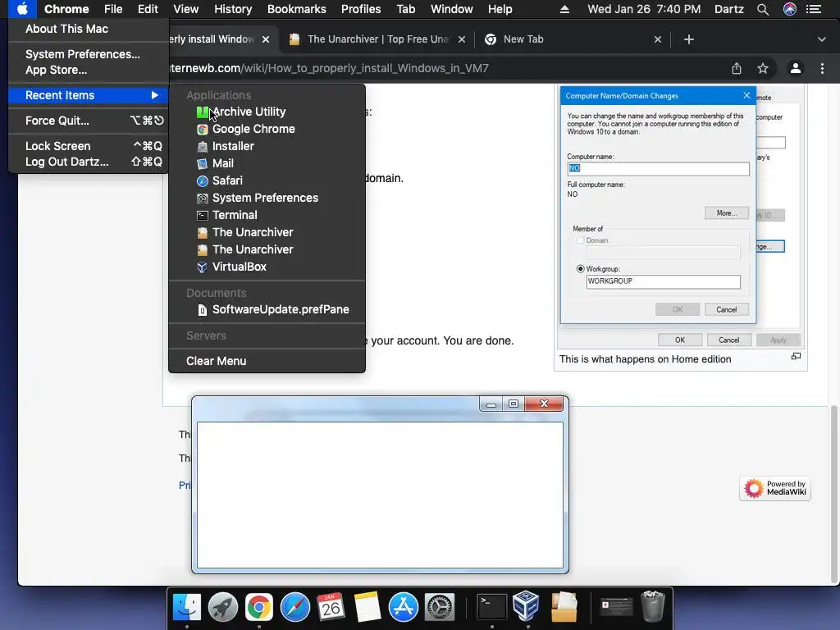
Task: Open the Trash in the Dock
Action: [652, 606]
